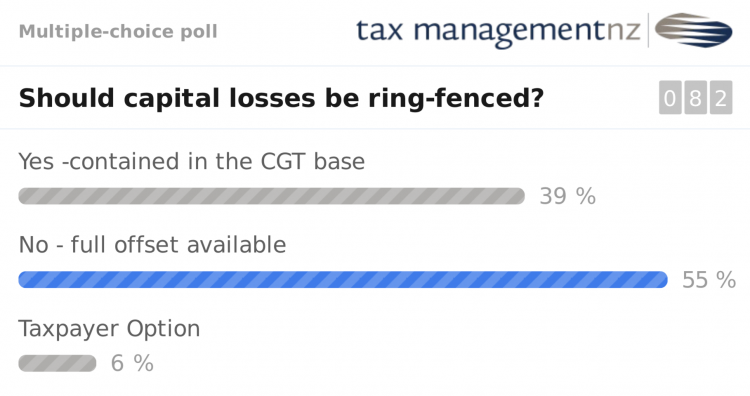
Task: Click the word No in second option
Action: pyautogui.click(x=33, y=244)
